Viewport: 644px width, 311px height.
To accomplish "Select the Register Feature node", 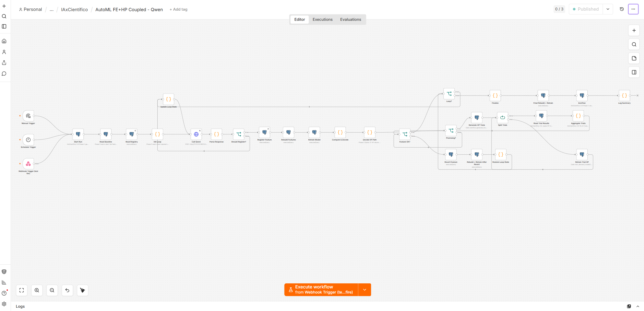I will point(265,132).
